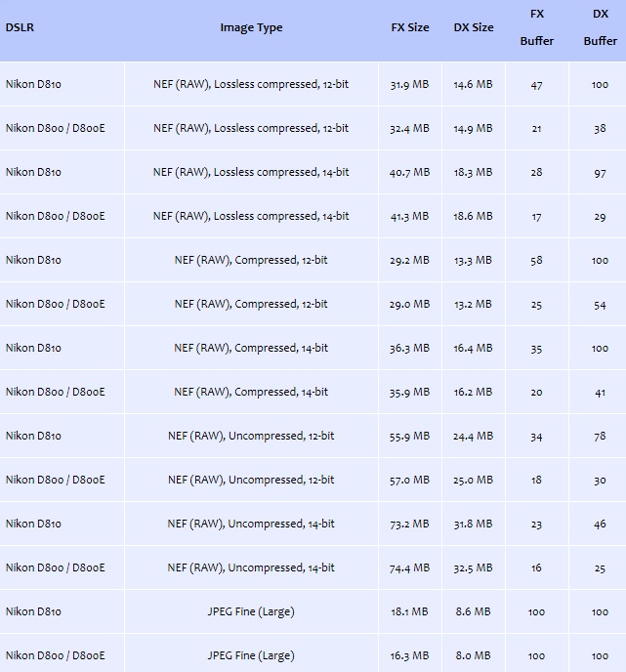The height and width of the screenshot is (672, 626).
Task: Click the FX Size column header
Action: pos(409,27)
